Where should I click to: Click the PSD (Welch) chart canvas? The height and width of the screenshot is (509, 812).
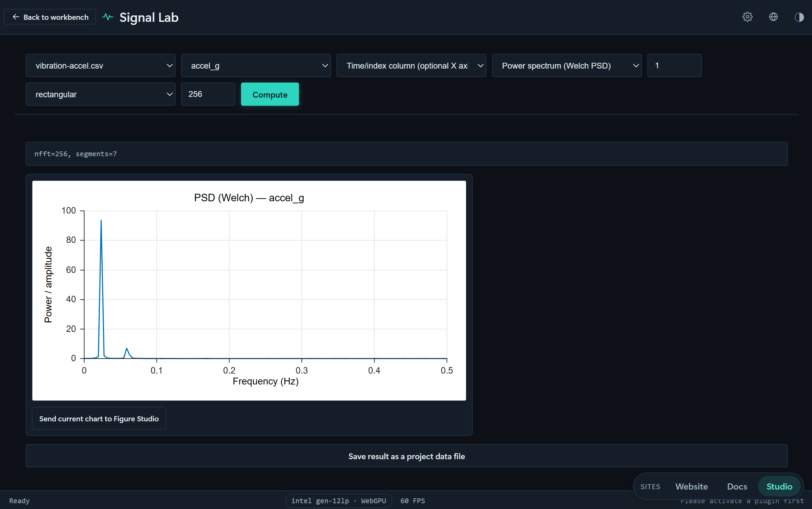click(249, 291)
